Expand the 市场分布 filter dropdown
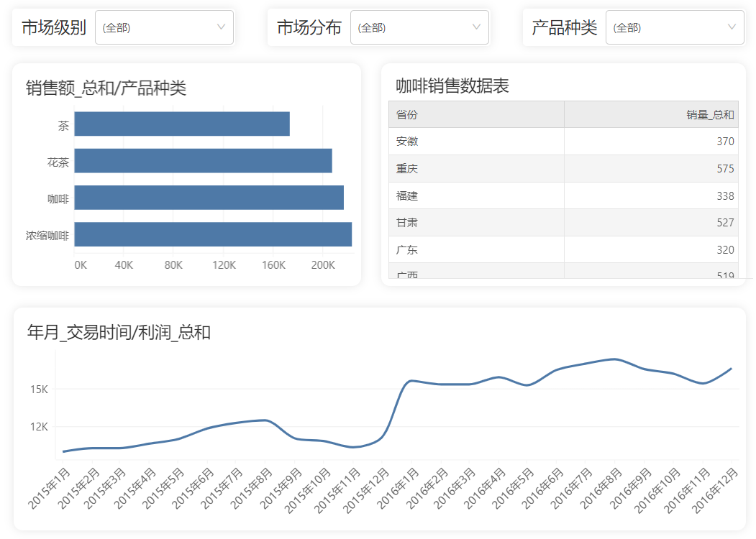This screenshot has height=539, width=756. (x=419, y=27)
